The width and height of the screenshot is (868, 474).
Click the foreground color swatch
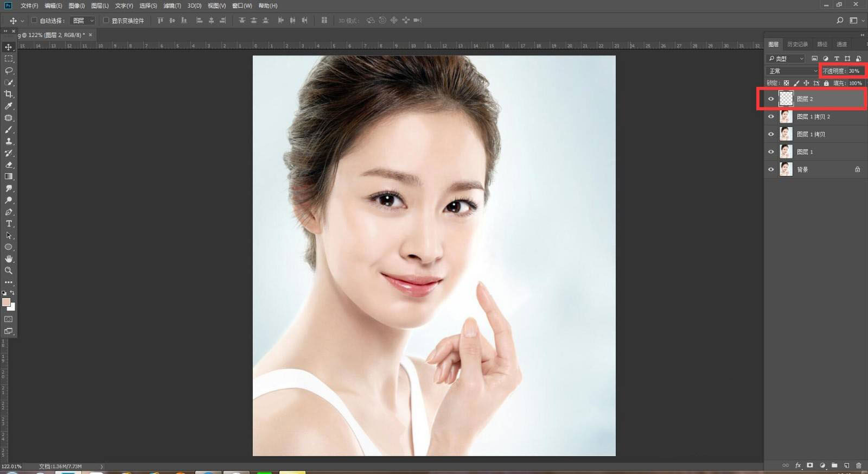pyautogui.click(x=6, y=302)
